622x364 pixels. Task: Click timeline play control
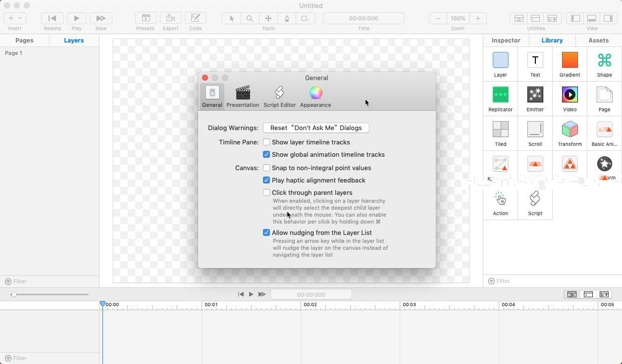(251, 294)
